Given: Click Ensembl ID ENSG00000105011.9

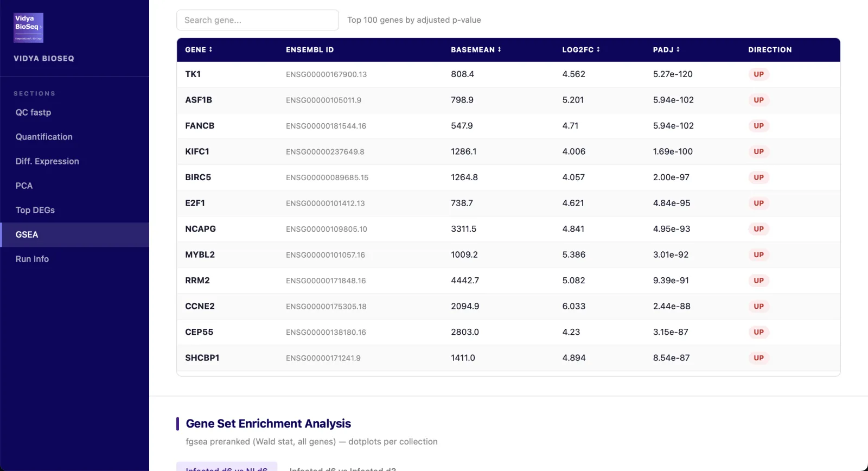Looking at the screenshot, I should 323,100.
